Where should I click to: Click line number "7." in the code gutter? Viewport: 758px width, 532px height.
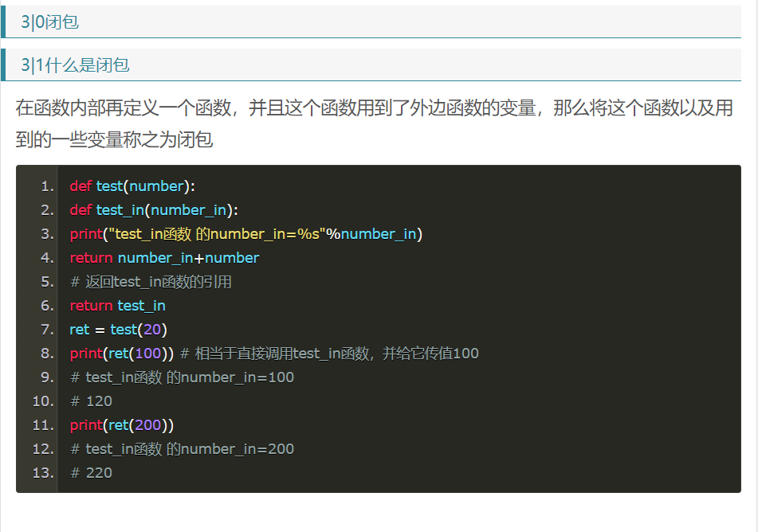[x=47, y=330]
